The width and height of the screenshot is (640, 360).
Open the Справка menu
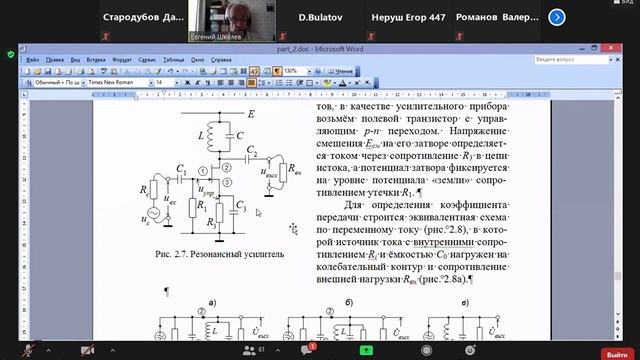coord(221,60)
